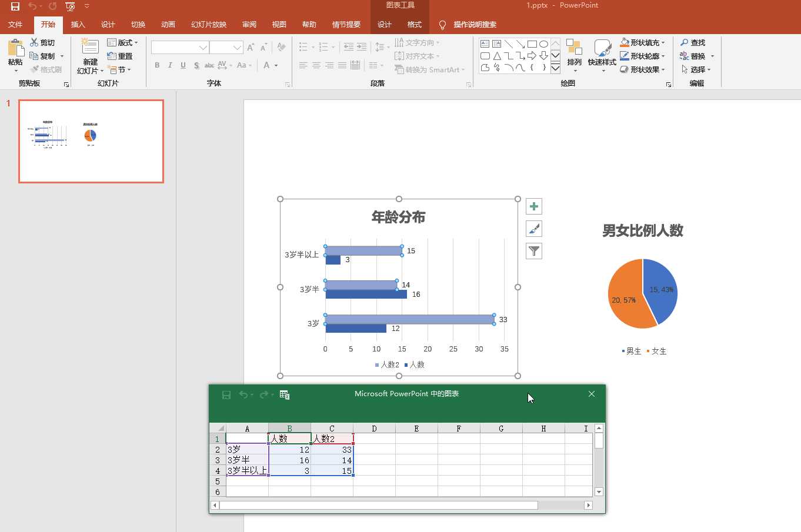
Task: Select the rounded rectangle shape in gallery
Action: point(485,56)
